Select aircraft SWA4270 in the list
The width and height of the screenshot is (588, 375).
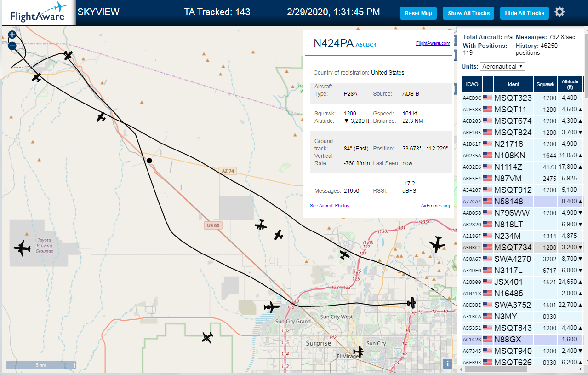523,259
